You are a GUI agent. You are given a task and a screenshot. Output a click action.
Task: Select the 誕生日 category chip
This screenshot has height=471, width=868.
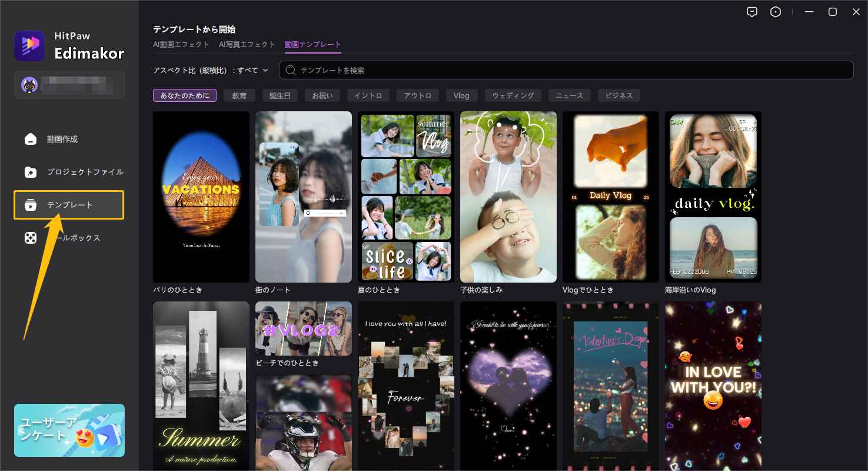280,95
